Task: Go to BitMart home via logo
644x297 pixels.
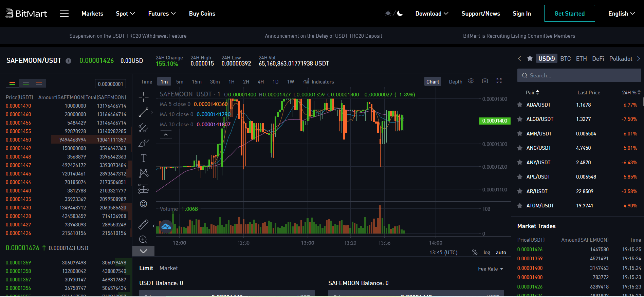Action: (26, 14)
